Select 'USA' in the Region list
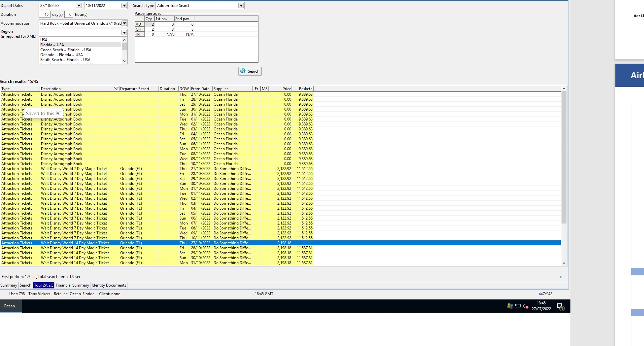 click(81, 40)
